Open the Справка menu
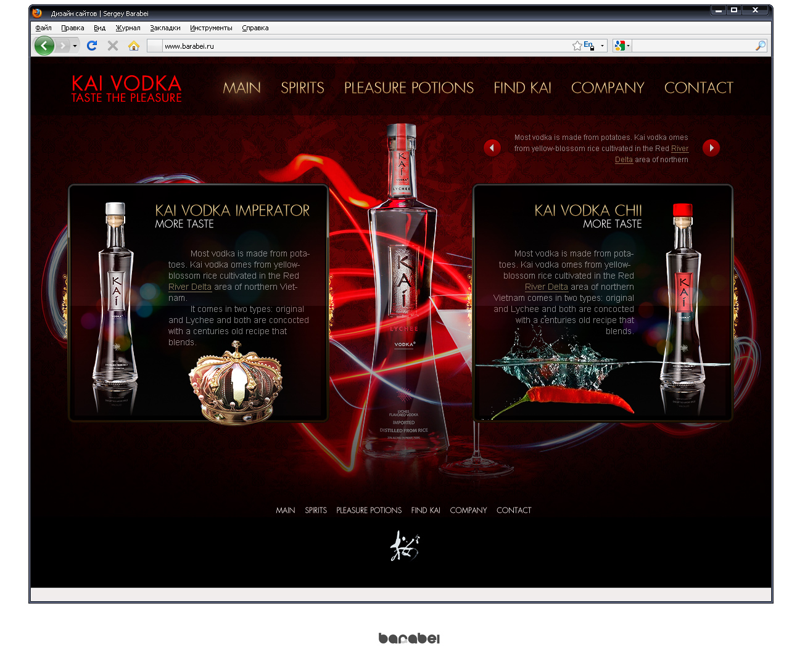Image resolution: width=805 pixels, height=672 pixels. (x=255, y=28)
